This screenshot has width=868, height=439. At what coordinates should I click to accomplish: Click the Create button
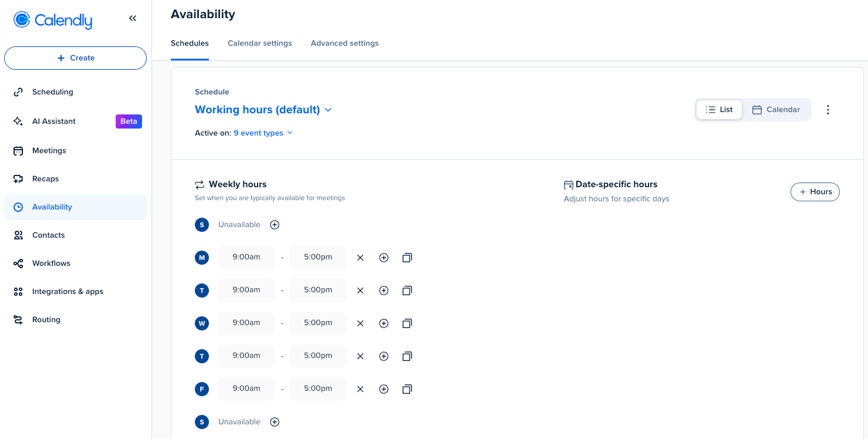(x=75, y=58)
